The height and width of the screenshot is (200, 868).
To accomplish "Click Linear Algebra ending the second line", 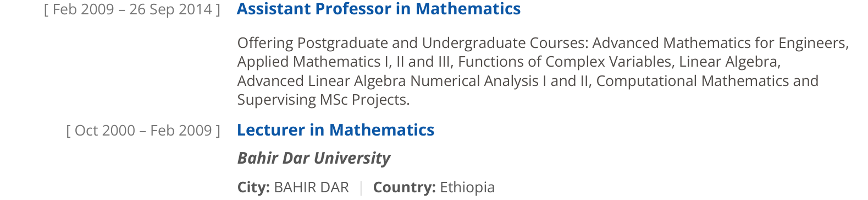I will (x=729, y=62).
